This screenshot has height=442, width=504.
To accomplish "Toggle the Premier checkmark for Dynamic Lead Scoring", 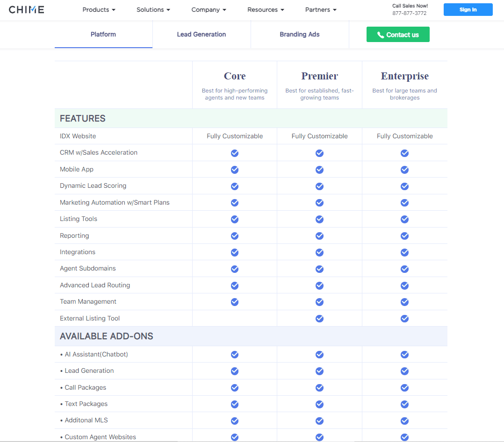I will [x=319, y=186].
